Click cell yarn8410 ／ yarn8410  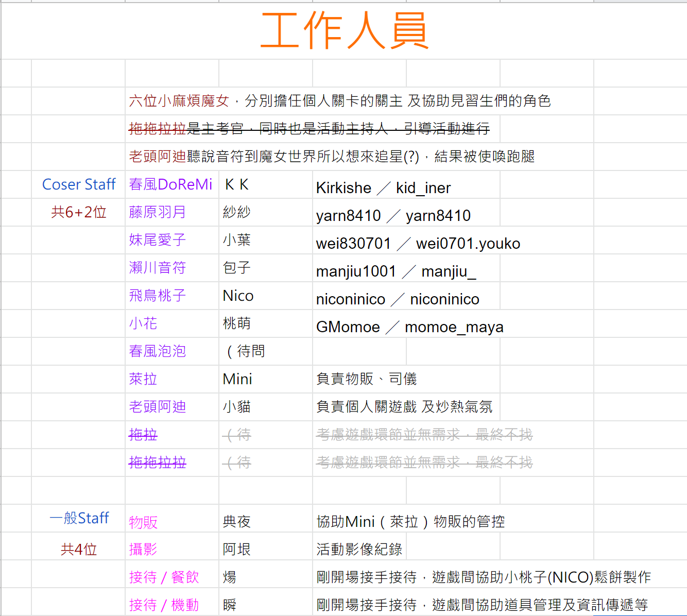393,216
